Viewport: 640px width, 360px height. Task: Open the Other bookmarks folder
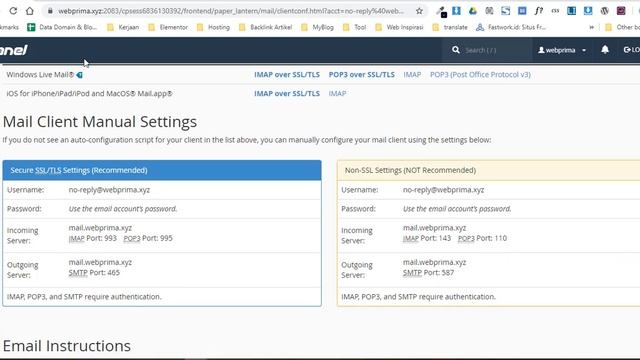point(622,27)
